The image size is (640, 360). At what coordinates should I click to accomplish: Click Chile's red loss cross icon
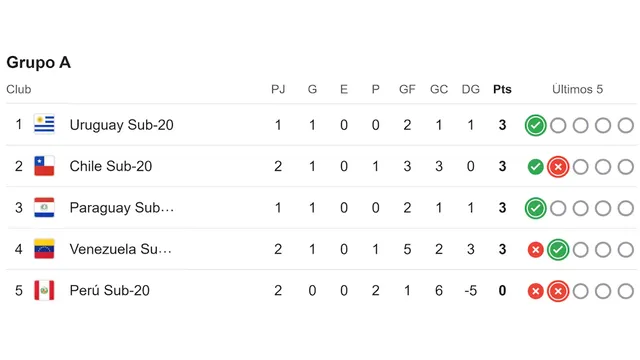[x=558, y=167]
